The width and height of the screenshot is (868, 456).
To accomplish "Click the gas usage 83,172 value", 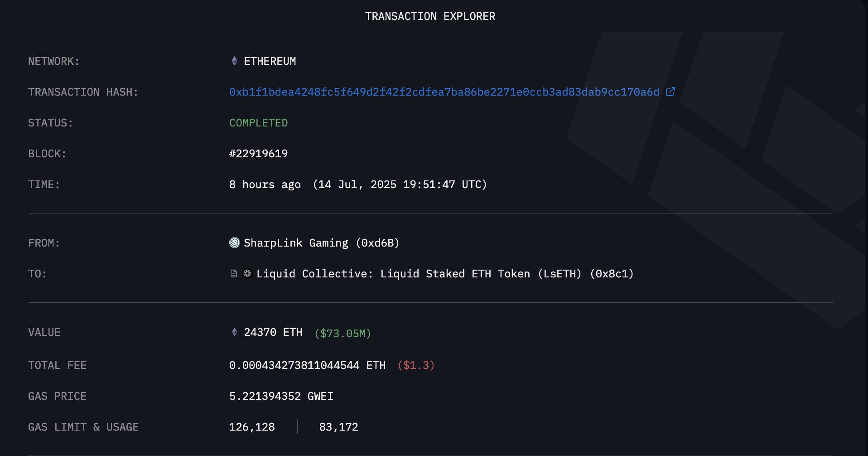I will pyautogui.click(x=338, y=427).
